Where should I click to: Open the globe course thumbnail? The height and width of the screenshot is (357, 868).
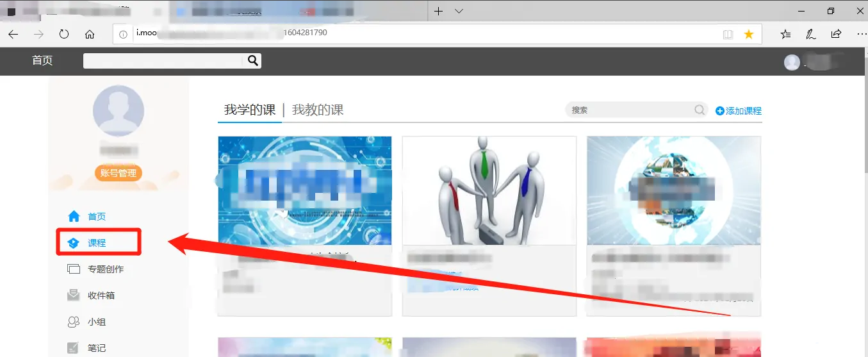pyautogui.click(x=674, y=191)
